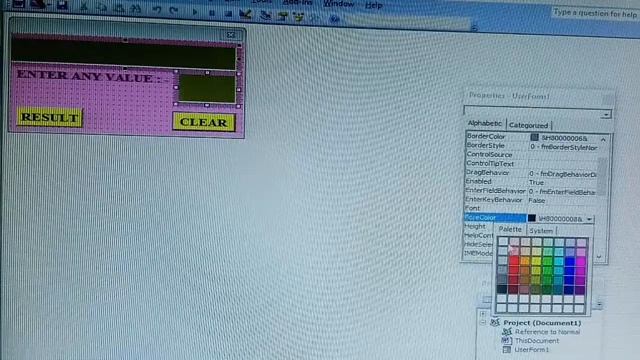
Task: Click the Properties list scroll up arrow
Action: coord(603,140)
